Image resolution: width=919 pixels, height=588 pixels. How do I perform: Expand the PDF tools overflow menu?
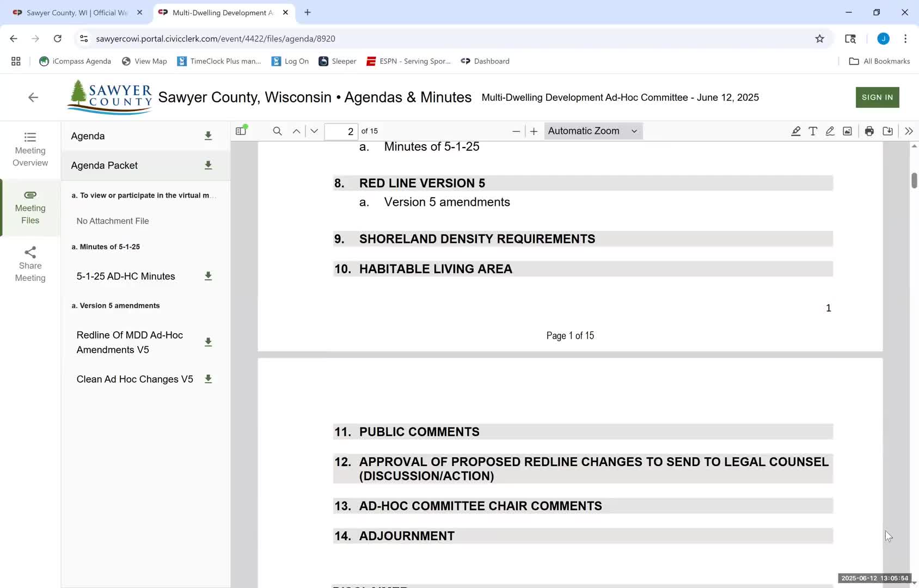(x=909, y=131)
